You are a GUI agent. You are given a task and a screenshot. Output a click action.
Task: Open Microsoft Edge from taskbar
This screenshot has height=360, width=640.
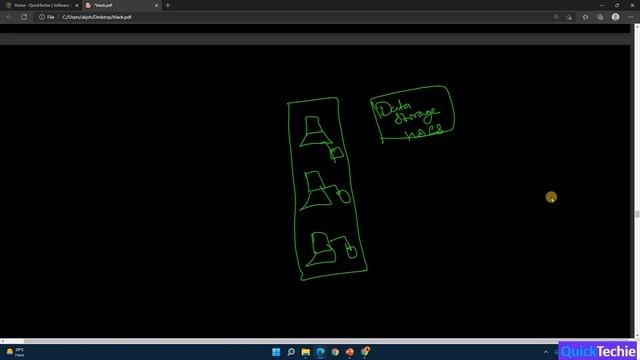coord(320,352)
